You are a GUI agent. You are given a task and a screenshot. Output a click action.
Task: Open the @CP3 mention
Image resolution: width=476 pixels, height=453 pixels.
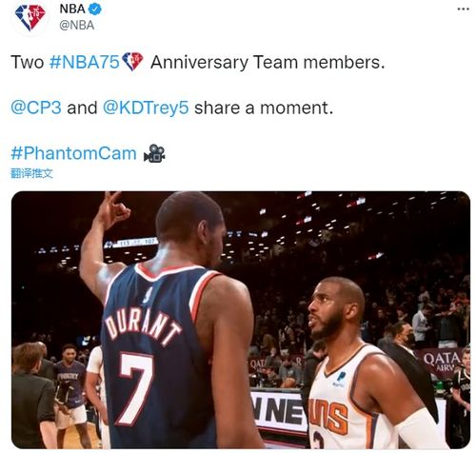tap(36, 108)
